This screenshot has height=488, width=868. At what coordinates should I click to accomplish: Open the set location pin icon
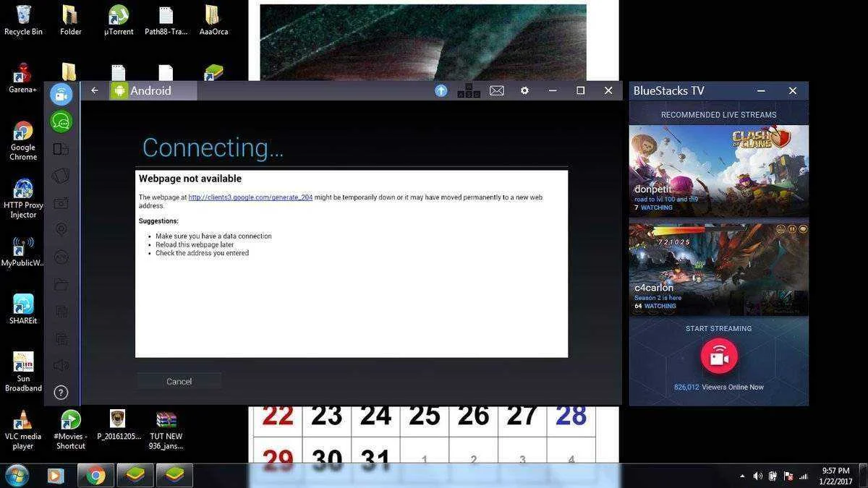[61, 230]
